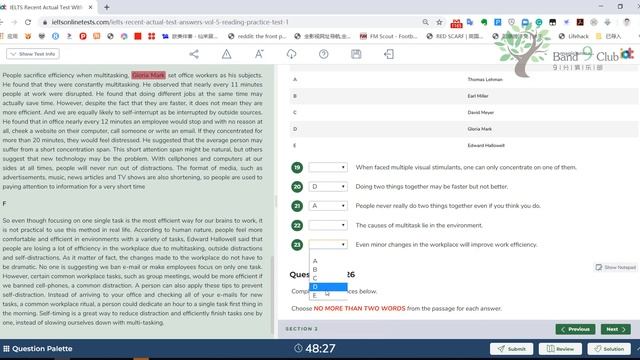Screen dimensions: 640x360
Task: Open the RED SCARF bookmark
Action: click(455, 36)
